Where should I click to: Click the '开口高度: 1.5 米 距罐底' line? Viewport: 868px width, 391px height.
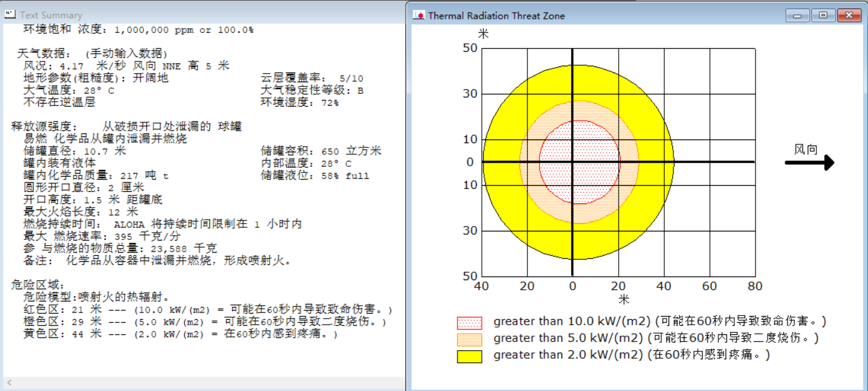coord(93,200)
